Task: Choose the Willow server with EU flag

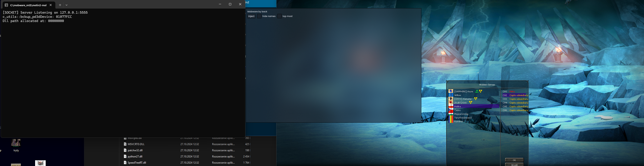Action: click(x=458, y=95)
